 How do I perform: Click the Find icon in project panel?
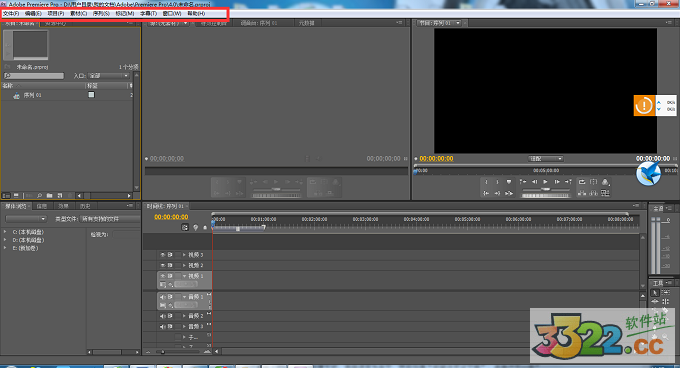pyautogui.click(x=39, y=195)
